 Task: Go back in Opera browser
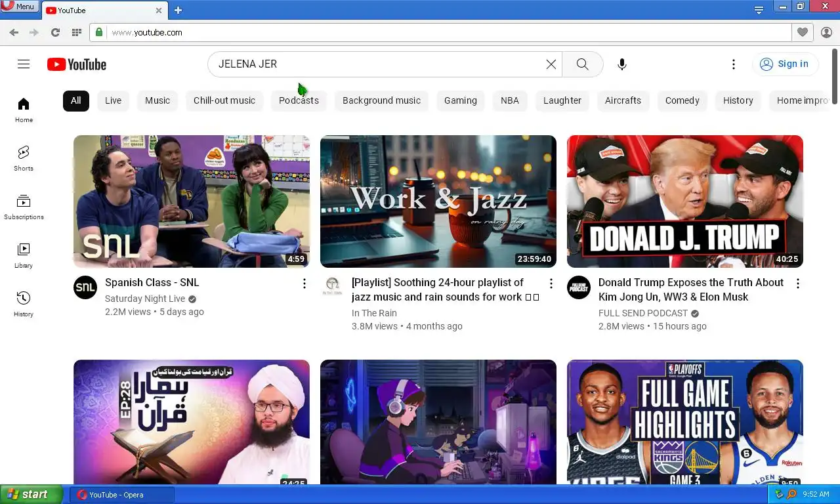14,32
